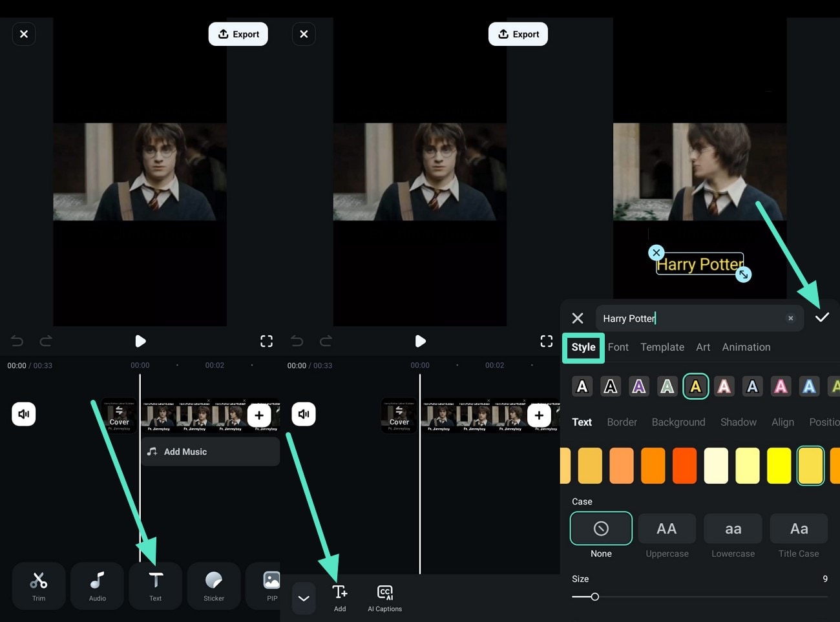Set case to Title Case
The image size is (840, 622).
click(799, 529)
